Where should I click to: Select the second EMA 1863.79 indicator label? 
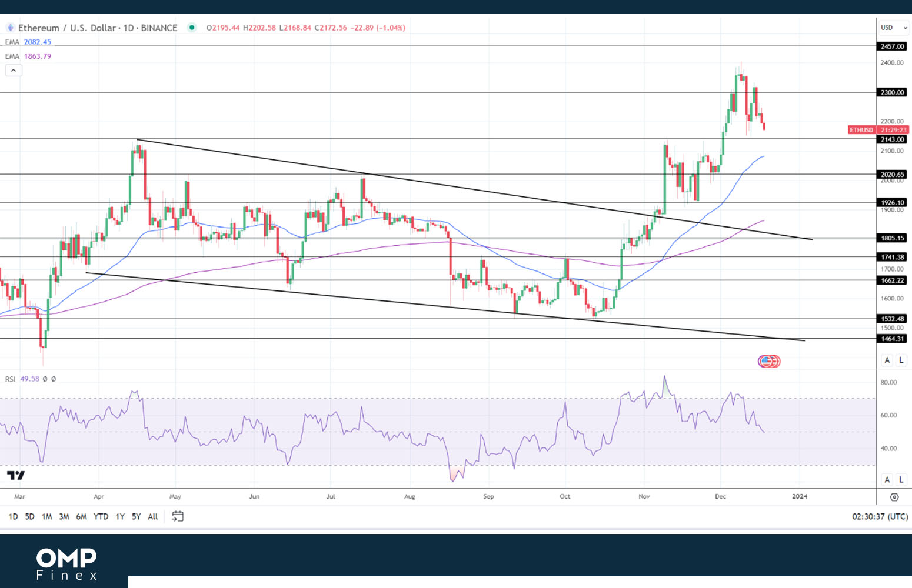pos(28,56)
